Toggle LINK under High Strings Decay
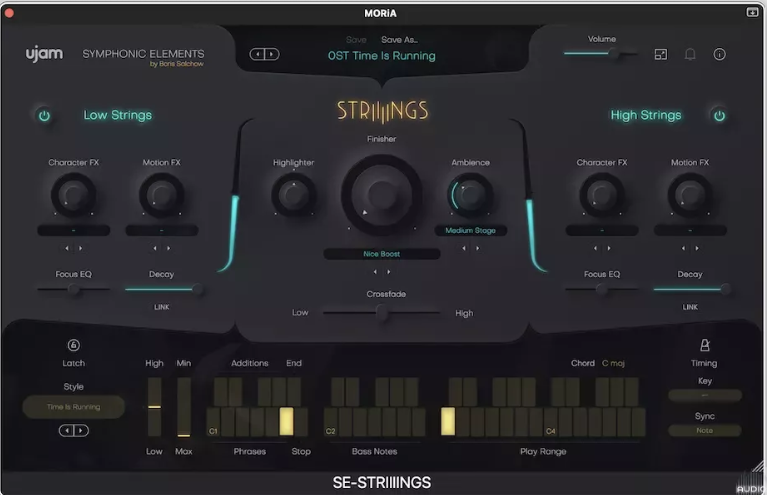This screenshot has width=767, height=495. pos(690,307)
